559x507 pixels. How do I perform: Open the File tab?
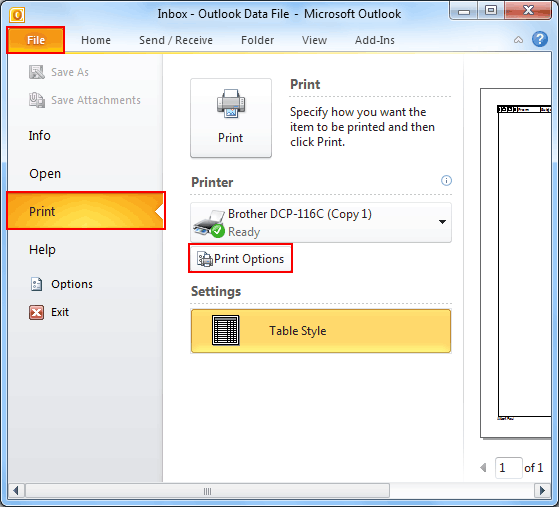[x=36, y=40]
